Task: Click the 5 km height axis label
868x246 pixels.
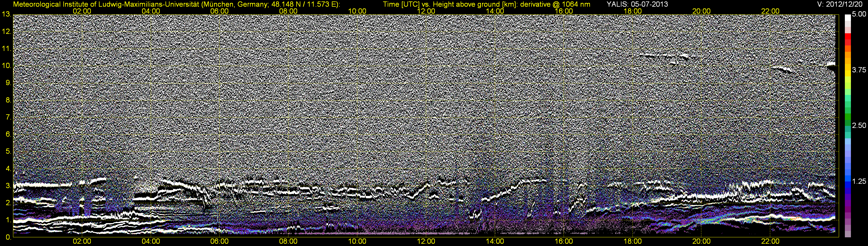Action: click(x=8, y=152)
